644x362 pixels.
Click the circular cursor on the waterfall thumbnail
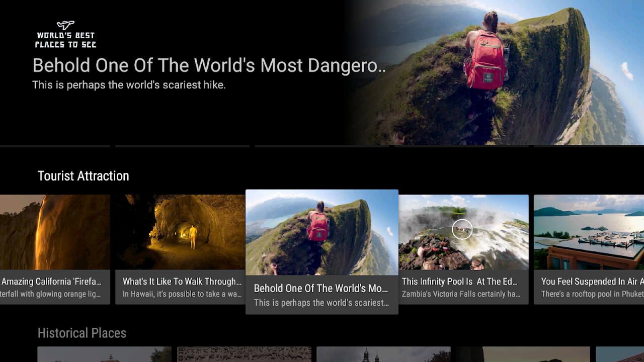tap(462, 229)
